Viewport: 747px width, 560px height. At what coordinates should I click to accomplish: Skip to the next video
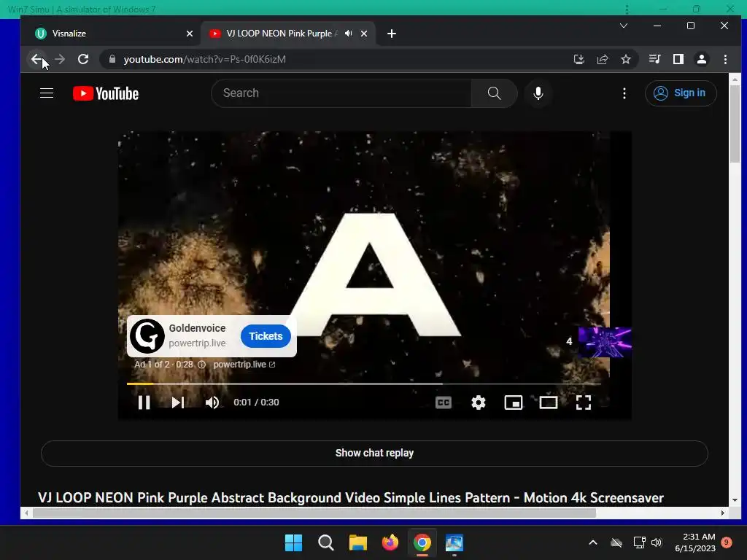(178, 402)
